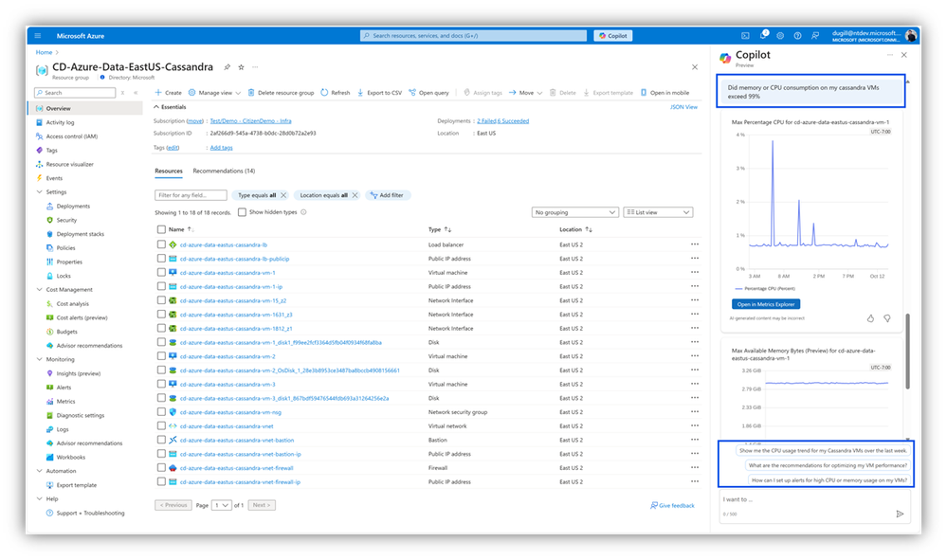Click Open in Metrics Explorer button
This screenshot has height=560, width=947.
tap(766, 304)
